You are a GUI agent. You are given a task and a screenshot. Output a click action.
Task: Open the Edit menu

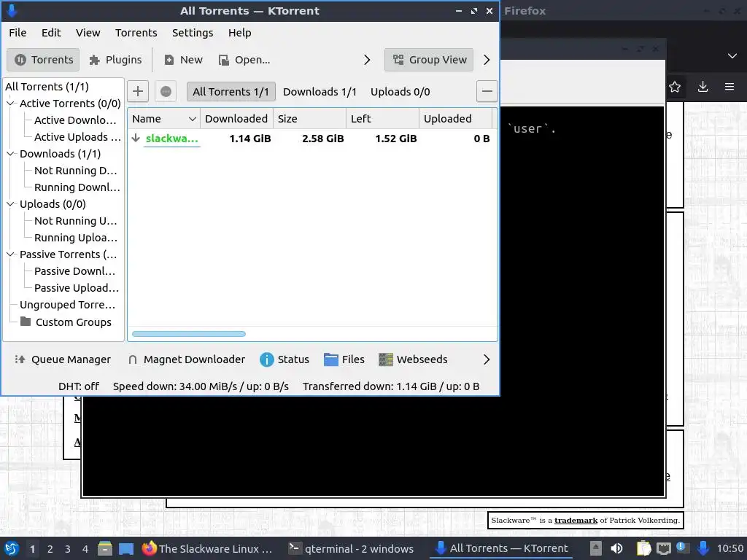click(51, 33)
